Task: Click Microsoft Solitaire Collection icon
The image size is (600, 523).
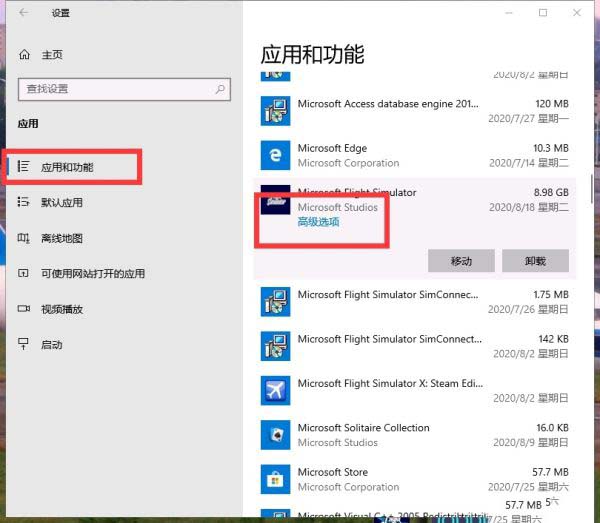Action: click(x=276, y=435)
